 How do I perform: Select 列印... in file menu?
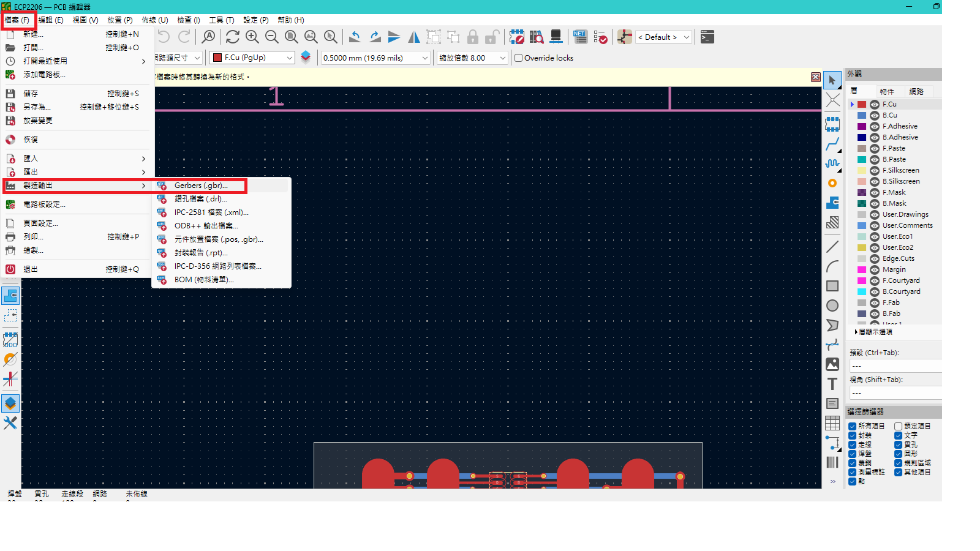(x=77, y=237)
